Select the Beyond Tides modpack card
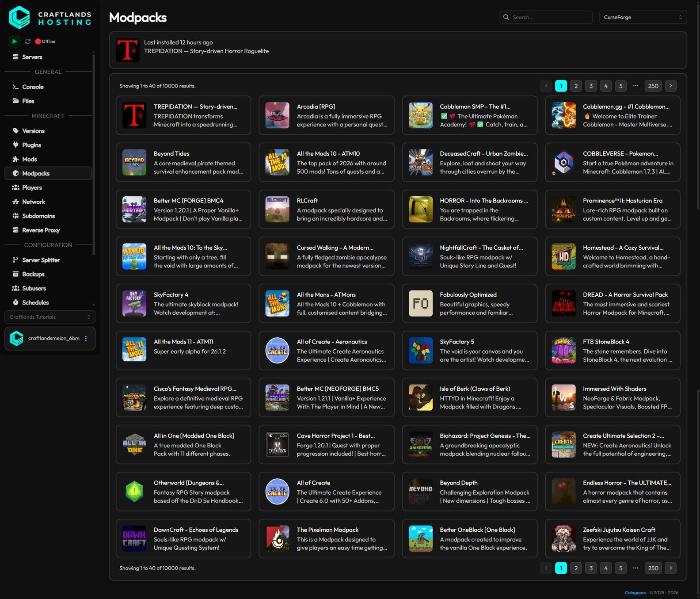The image size is (700, 599). point(183,162)
